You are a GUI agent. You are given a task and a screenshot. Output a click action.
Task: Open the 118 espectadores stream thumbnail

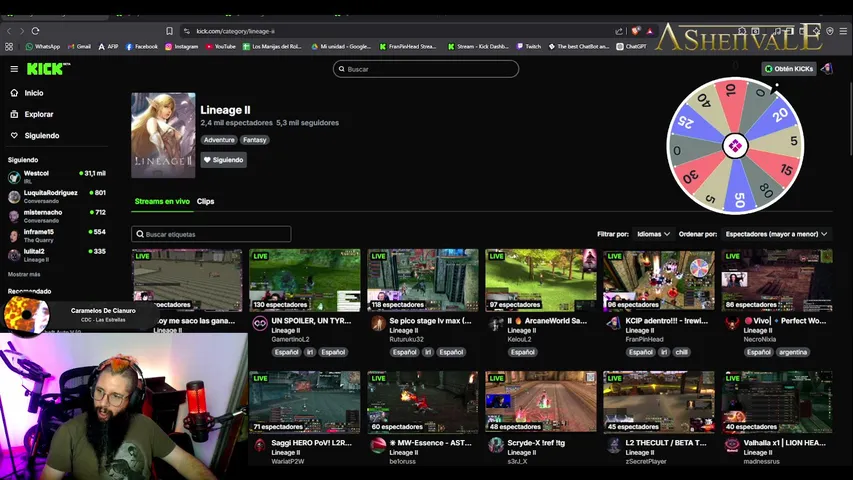click(423, 280)
